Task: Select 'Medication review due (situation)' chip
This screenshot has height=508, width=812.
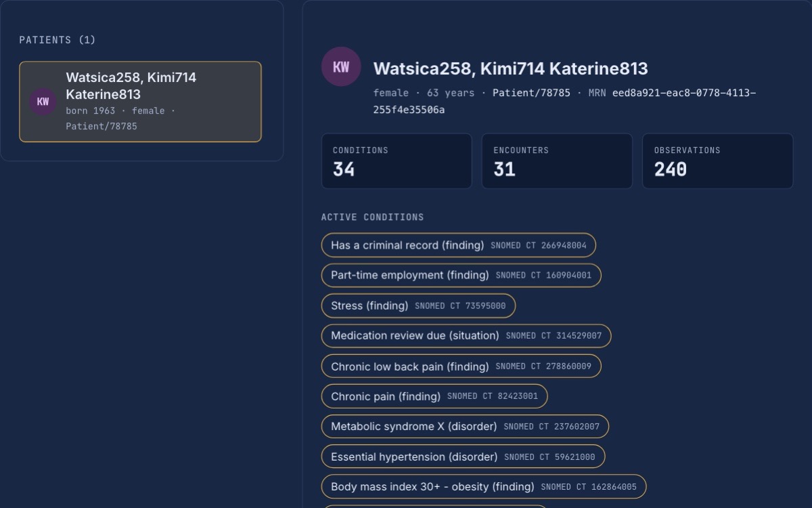Action: (466, 335)
